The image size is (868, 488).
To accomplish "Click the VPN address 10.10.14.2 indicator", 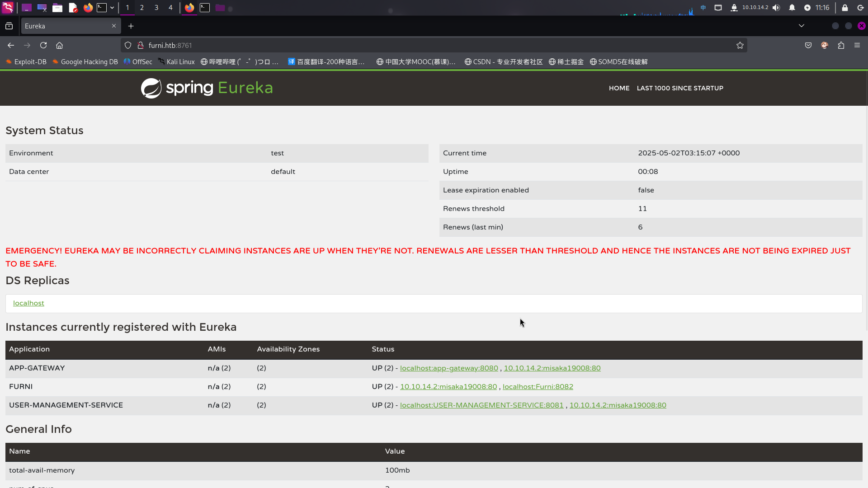I will 755,8.
